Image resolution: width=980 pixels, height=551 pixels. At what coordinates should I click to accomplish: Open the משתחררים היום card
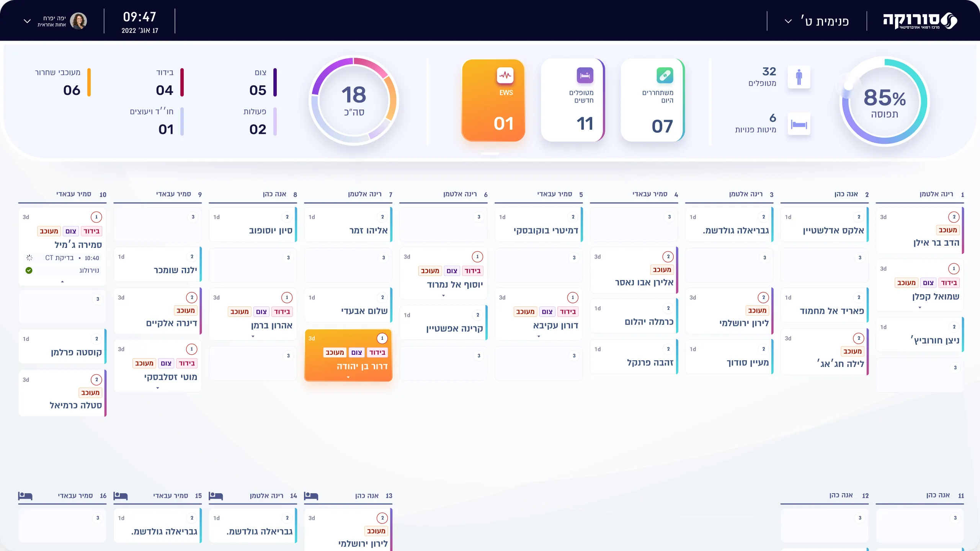point(652,100)
